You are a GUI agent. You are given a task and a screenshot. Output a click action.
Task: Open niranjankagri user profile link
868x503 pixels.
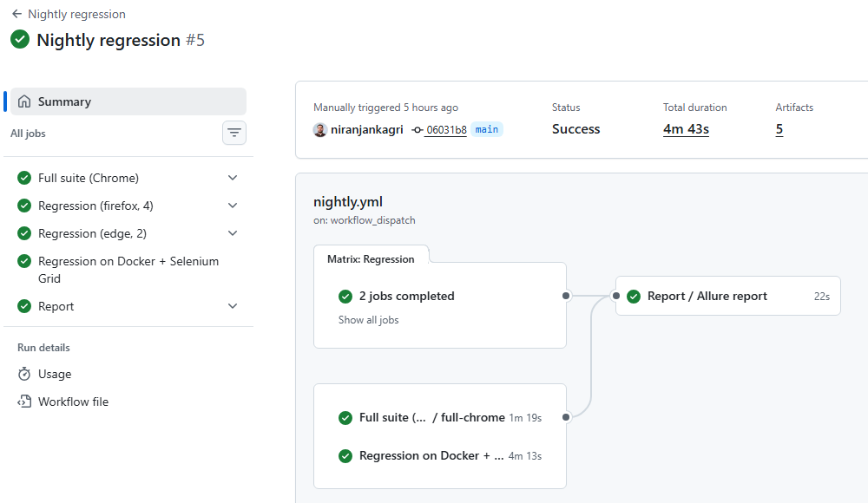pos(367,129)
